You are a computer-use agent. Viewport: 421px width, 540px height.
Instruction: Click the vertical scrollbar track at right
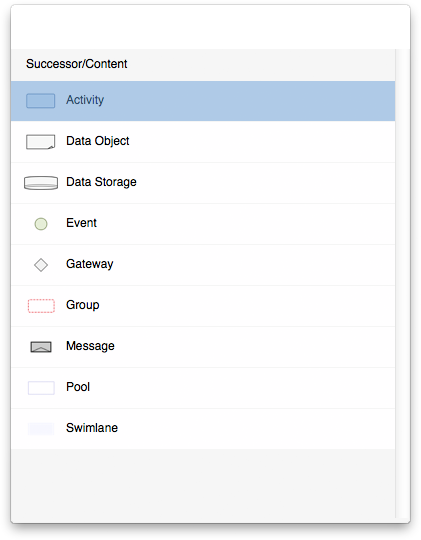402,283
